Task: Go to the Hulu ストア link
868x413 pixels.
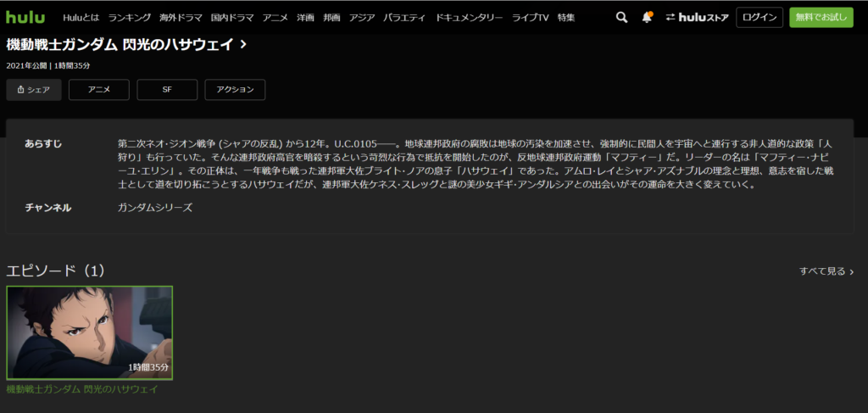Action: pyautogui.click(x=697, y=18)
